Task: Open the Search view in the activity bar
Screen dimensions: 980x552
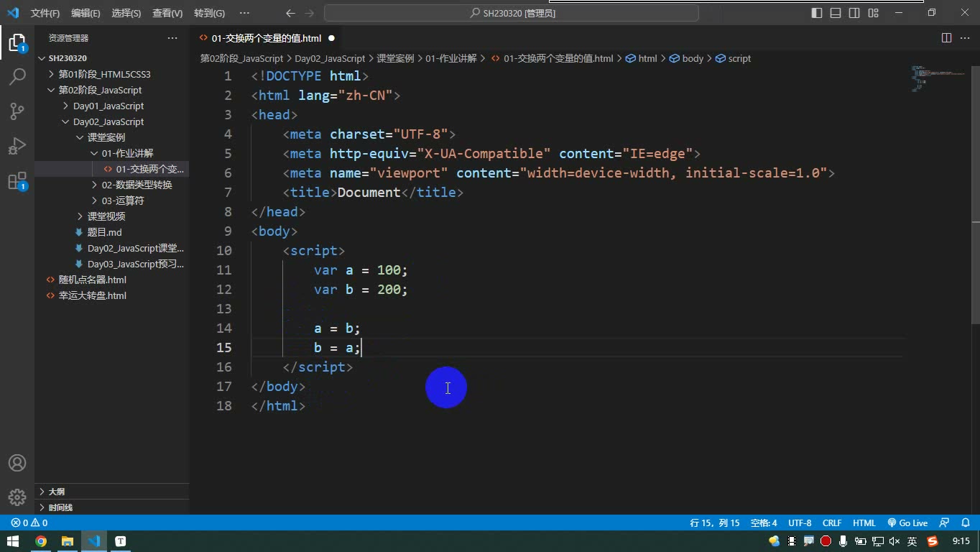Action: (x=17, y=76)
